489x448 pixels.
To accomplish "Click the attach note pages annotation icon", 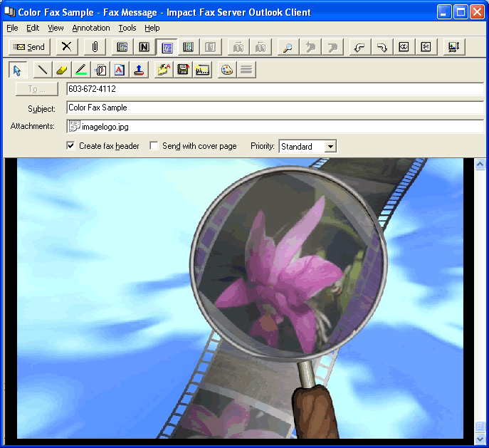I will coord(100,70).
